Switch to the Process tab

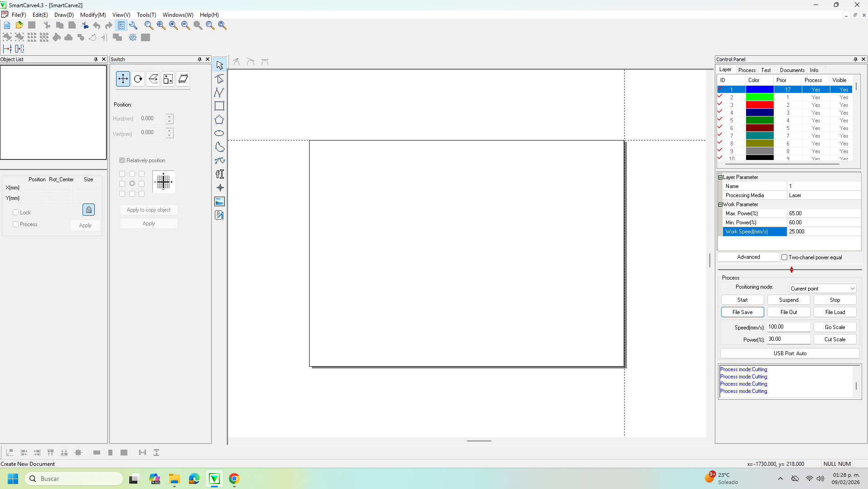point(747,70)
